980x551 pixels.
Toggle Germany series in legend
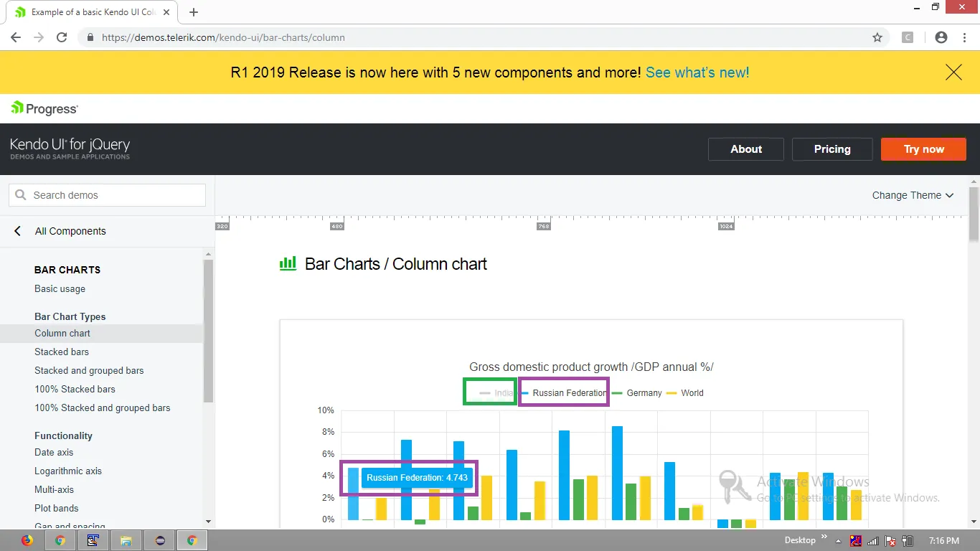pyautogui.click(x=637, y=392)
